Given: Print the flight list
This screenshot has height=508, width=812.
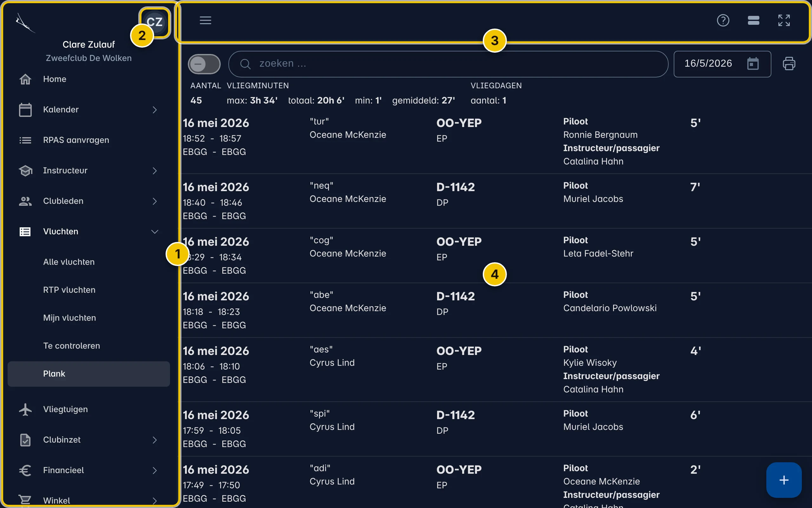Looking at the screenshot, I should (789, 63).
